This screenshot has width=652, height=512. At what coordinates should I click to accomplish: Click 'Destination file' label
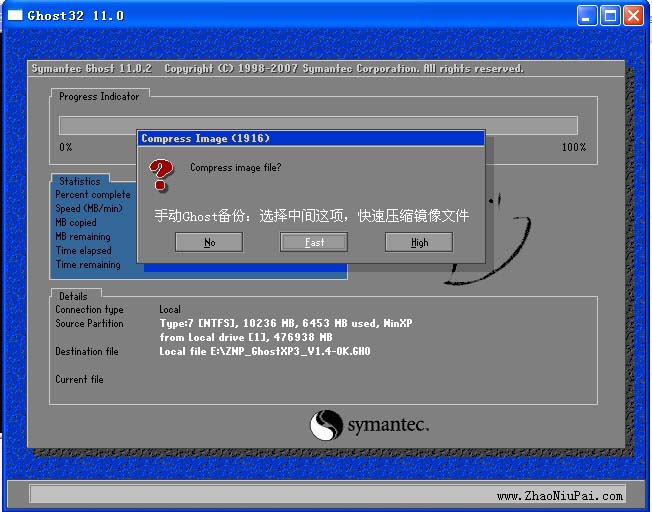pos(87,351)
